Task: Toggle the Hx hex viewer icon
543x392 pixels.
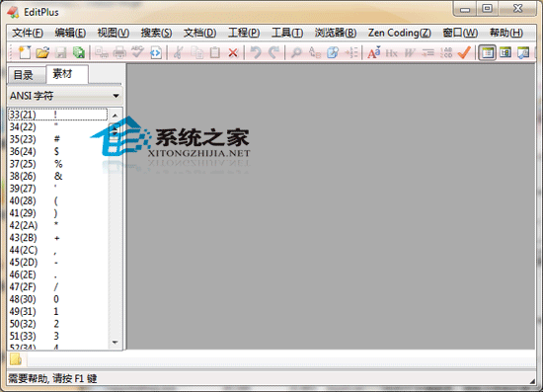Action: point(392,53)
